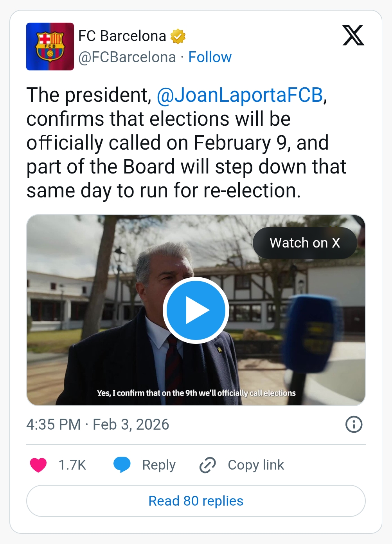Open the 4:35 PM Feb 3 timestamp
Image resolution: width=392 pixels, height=544 pixels.
(x=98, y=425)
